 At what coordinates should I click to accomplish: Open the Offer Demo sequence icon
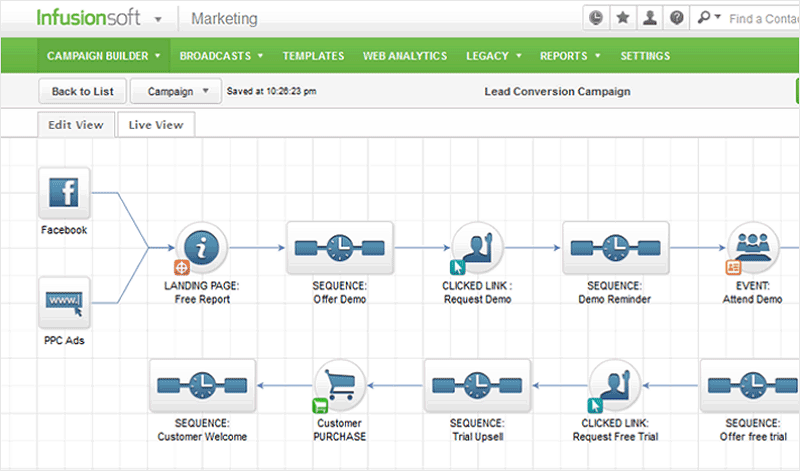pyautogui.click(x=340, y=248)
